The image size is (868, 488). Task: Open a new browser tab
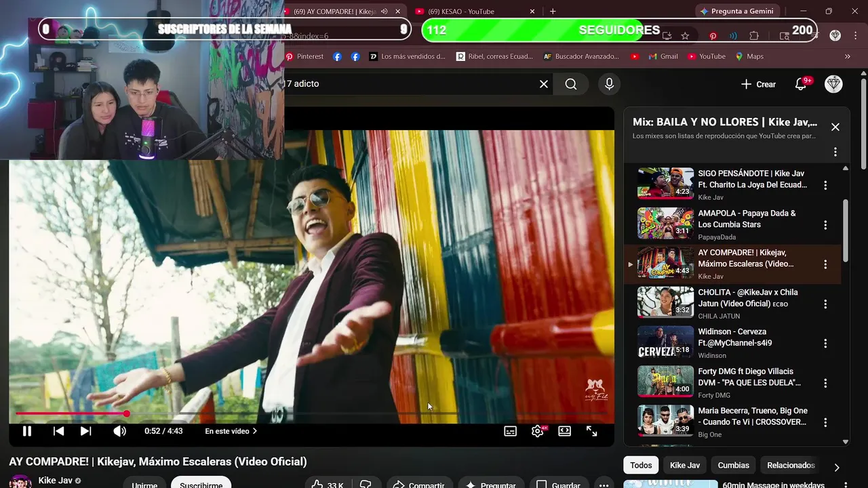click(x=553, y=12)
